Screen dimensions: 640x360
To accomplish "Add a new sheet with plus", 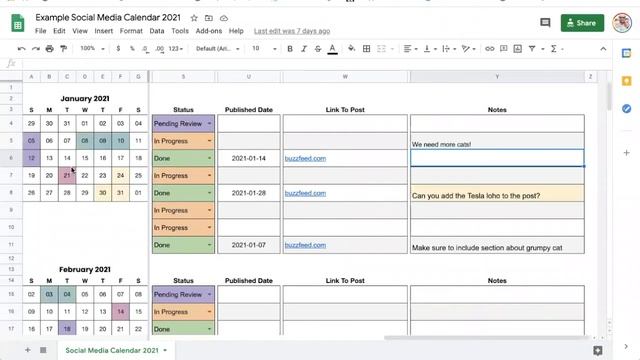I will [27, 350].
